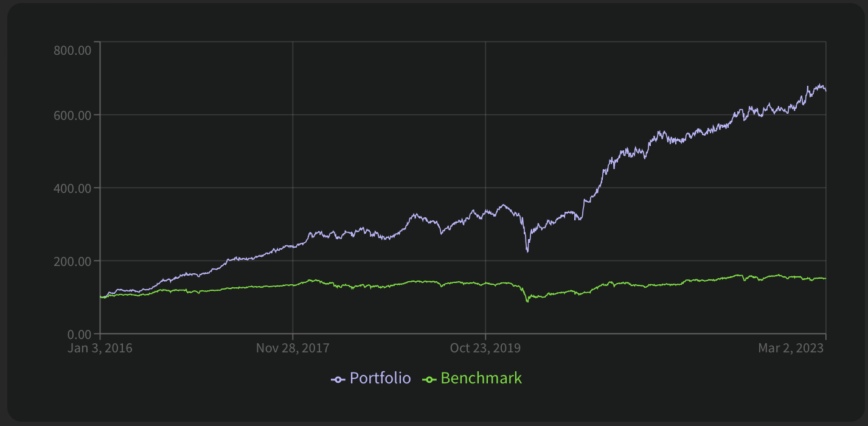Select the Jan 3, 2016 x-axis label
This screenshot has width=868, height=426.
click(100, 348)
